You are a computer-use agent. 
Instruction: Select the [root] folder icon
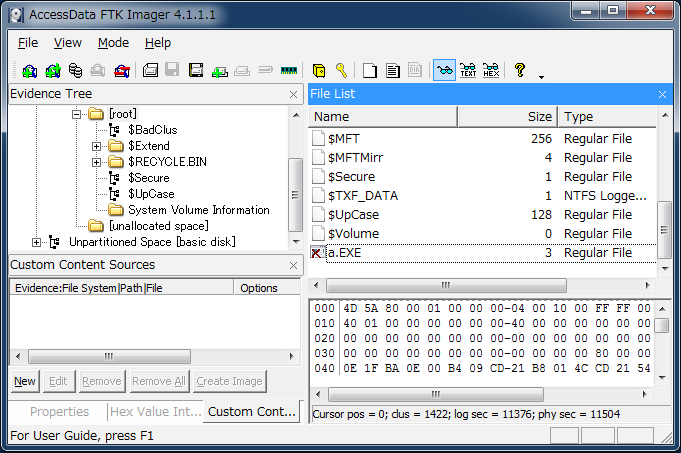pos(96,114)
